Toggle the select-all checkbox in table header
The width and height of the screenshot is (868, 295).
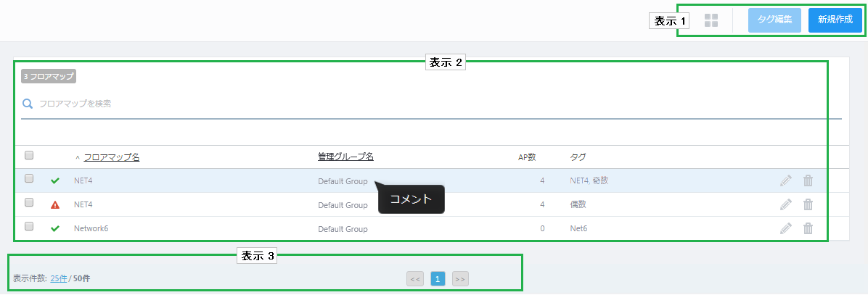click(x=29, y=155)
